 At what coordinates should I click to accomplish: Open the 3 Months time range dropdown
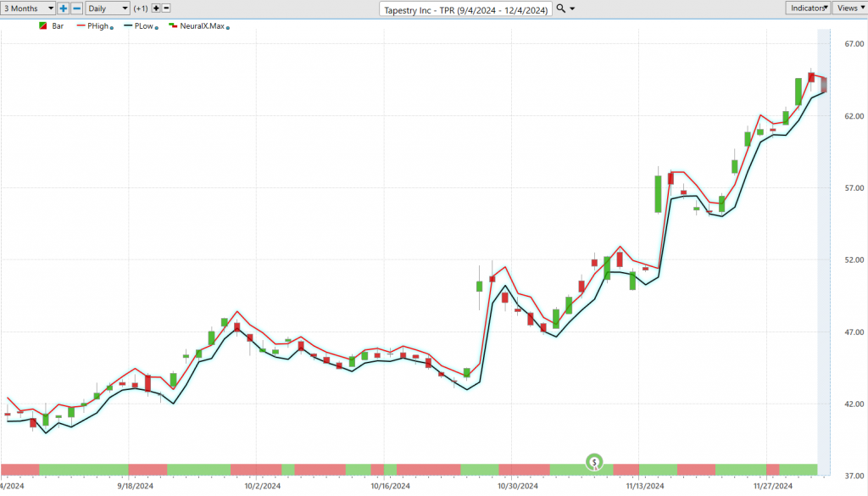28,8
